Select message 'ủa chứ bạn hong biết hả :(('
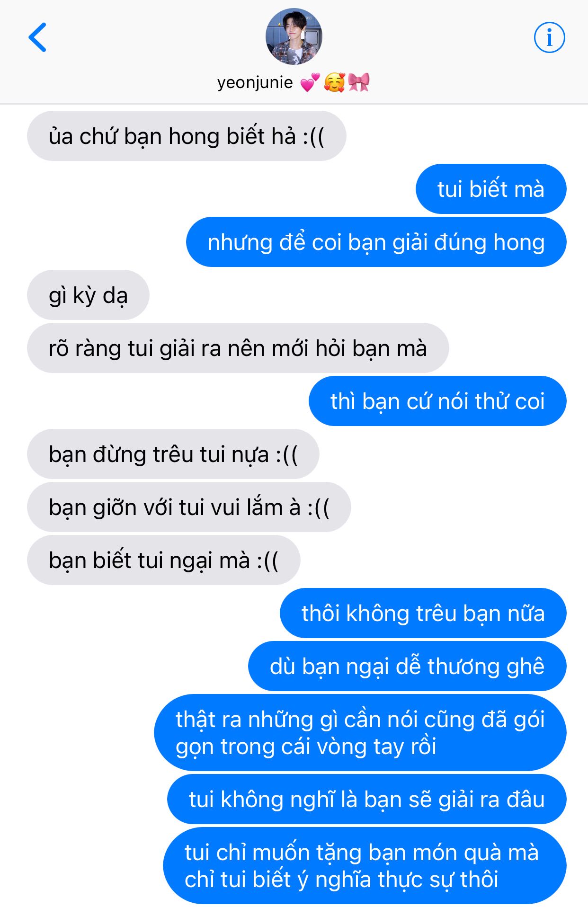This screenshot has height=907, width=588. [187, 136]
